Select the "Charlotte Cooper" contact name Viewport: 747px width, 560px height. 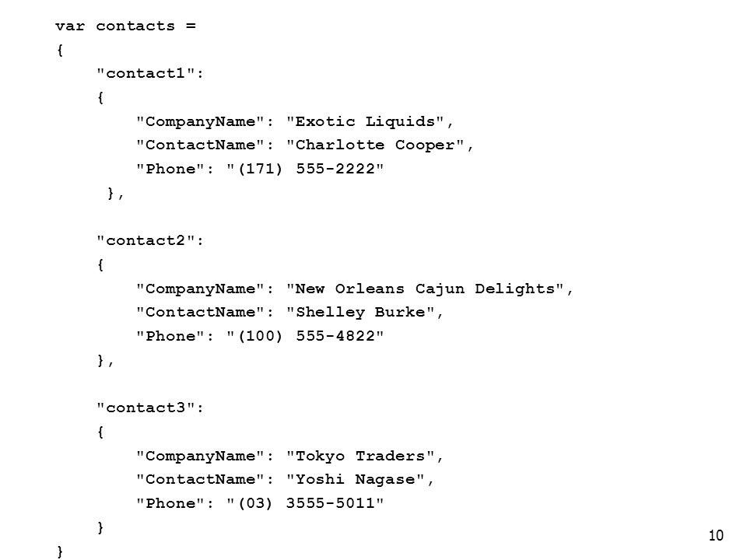(x=375, y=145)
